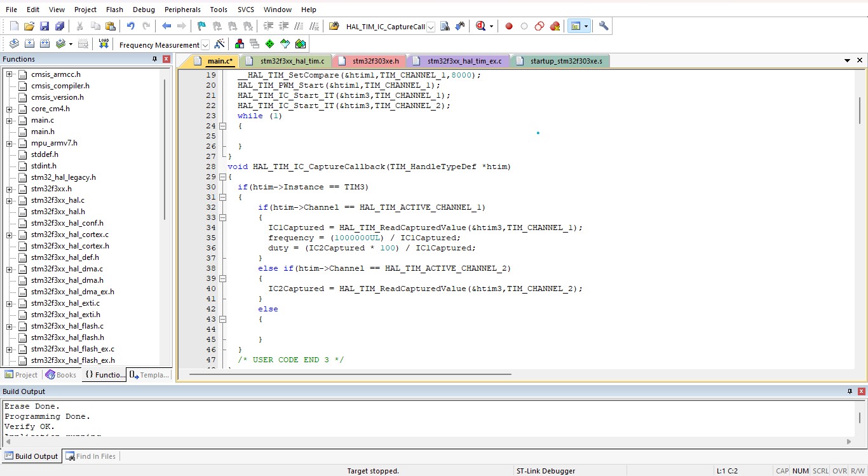The width and height of the screenshot is (868, 476).
Task: Switch to the Books panel tab
Action: pyautogui.click(x=61, y=375)
